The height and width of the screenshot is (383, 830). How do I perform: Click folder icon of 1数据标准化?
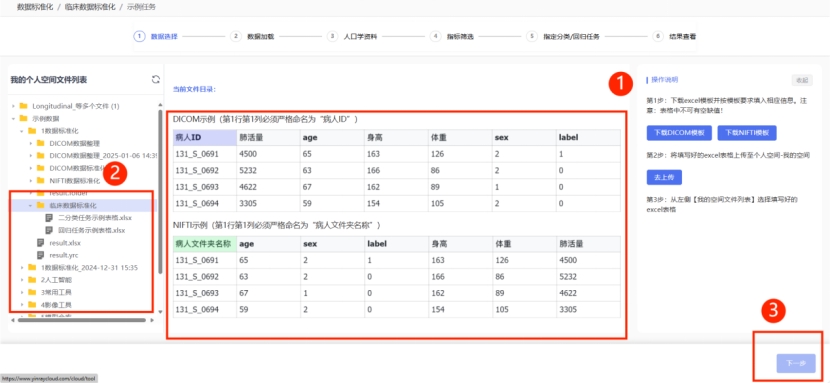click(x=31, y=131)
